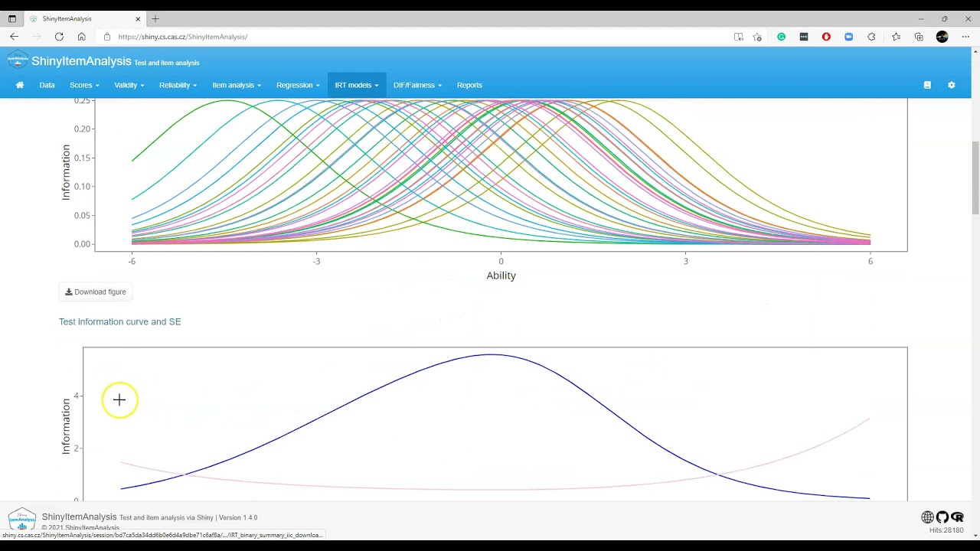Expand the Regression dropdown menu
This screenshot has height=551, width=980.
pyautogui.click(x=298, y=85)
